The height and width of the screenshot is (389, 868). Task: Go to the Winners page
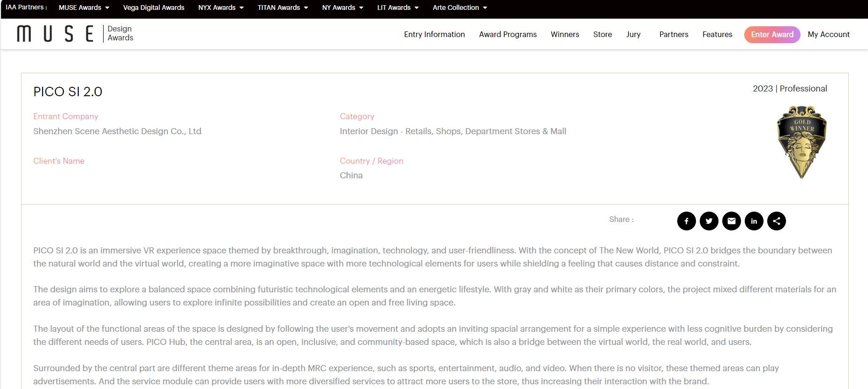[x=565, y=34]
